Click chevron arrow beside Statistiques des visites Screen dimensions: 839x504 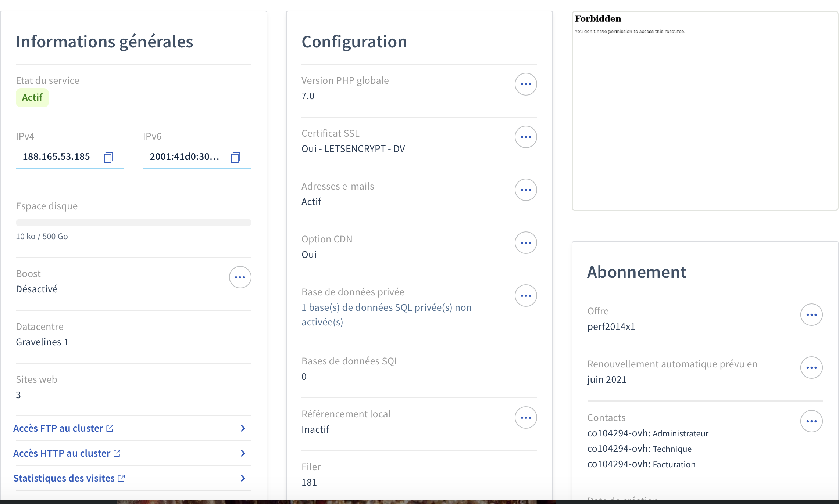pos(243,478)
